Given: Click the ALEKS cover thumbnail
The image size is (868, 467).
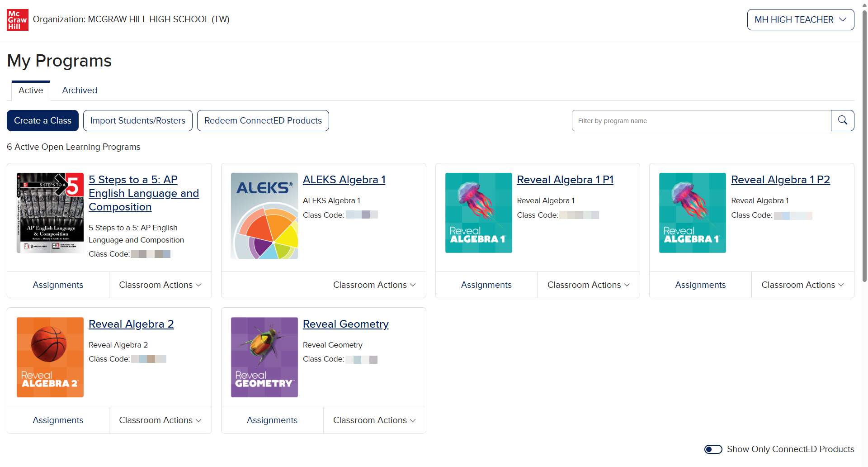Looking at the screenshot, I should point(264,216).
